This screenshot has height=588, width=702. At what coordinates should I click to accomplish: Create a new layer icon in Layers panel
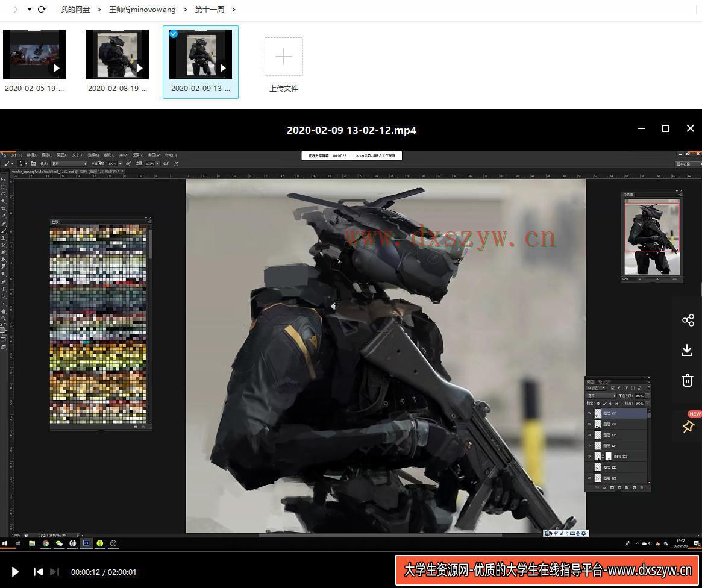coord(634,487)
